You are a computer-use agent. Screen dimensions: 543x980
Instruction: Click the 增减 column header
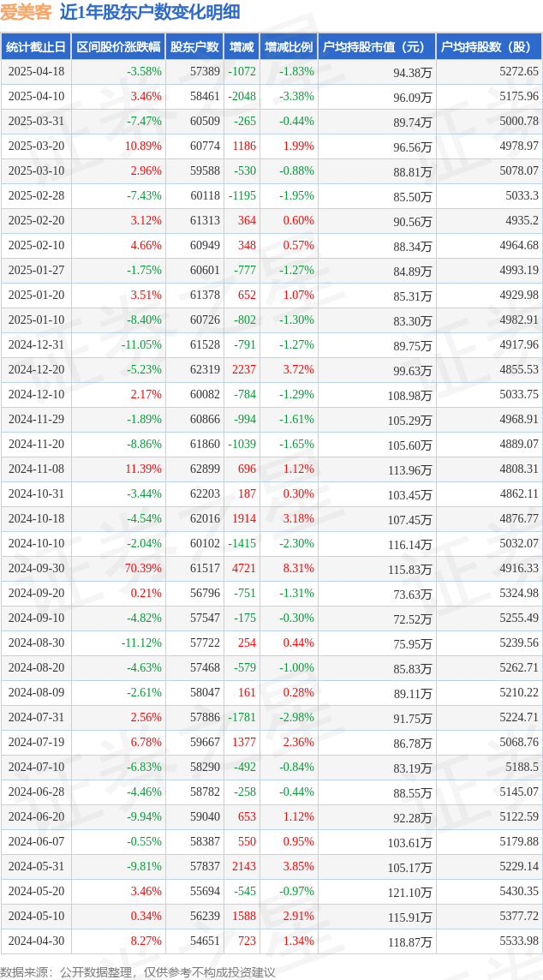click(242, 47)
